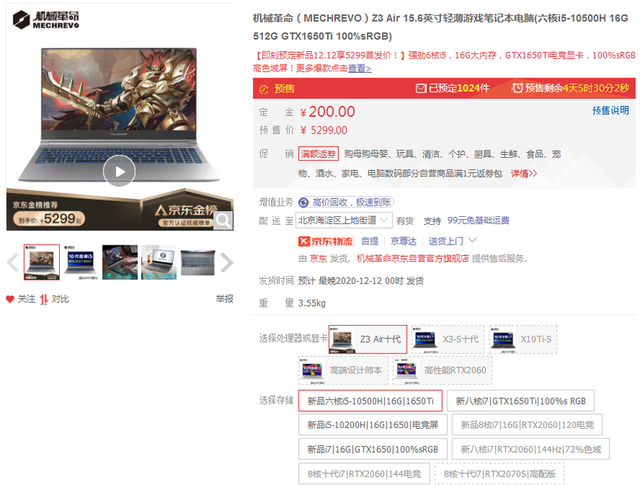This screenshot has height=485, width=640.
Task: Select fourth thumbnail with laptop on desk
Action: tap(159, 262)
